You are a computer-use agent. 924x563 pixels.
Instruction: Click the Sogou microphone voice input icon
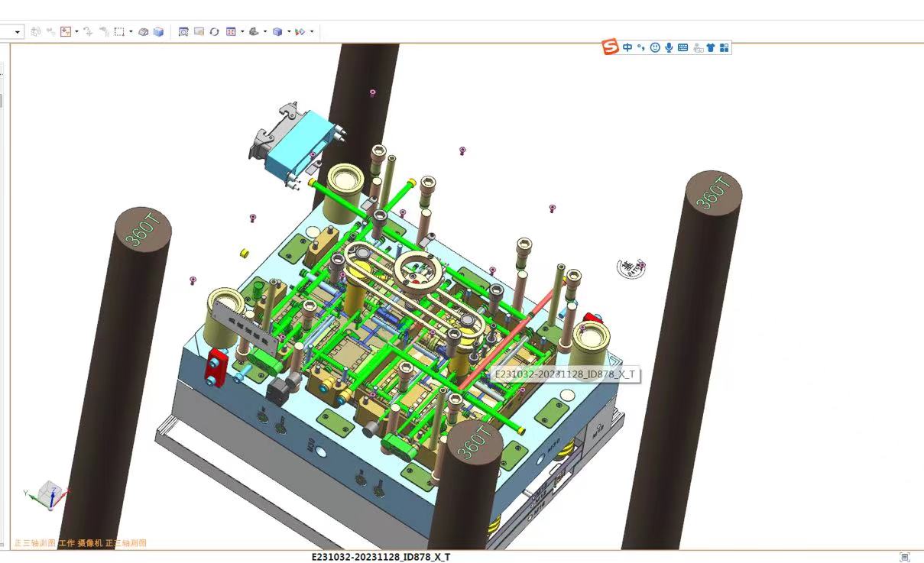pyautogui.click(x=669, y=47)
